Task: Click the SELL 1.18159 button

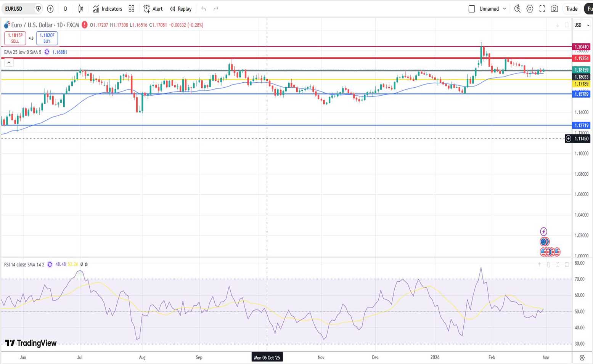Action: click(x=15, y=38)
